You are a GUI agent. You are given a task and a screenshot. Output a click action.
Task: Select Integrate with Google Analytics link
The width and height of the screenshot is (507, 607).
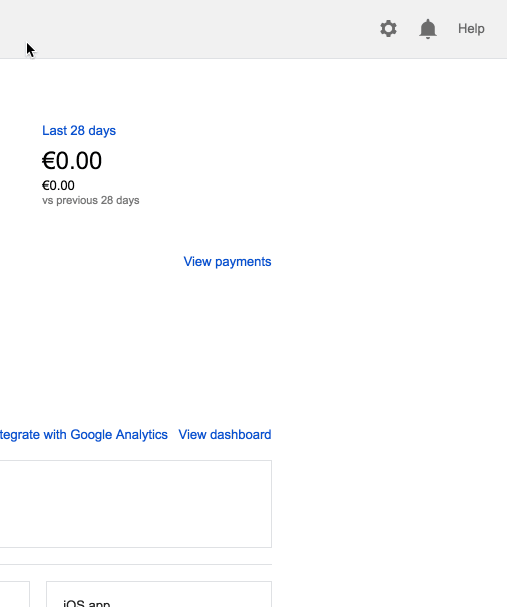click(x=84, y=435)
